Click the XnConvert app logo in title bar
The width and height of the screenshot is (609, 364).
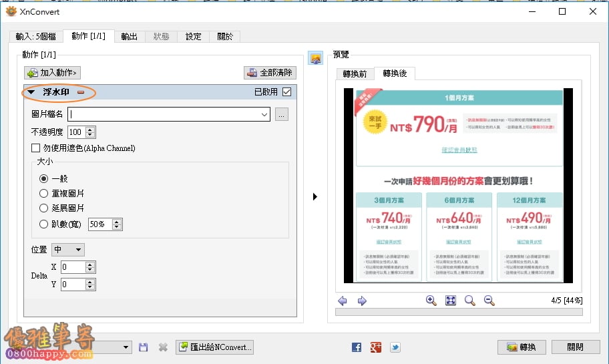11,11
